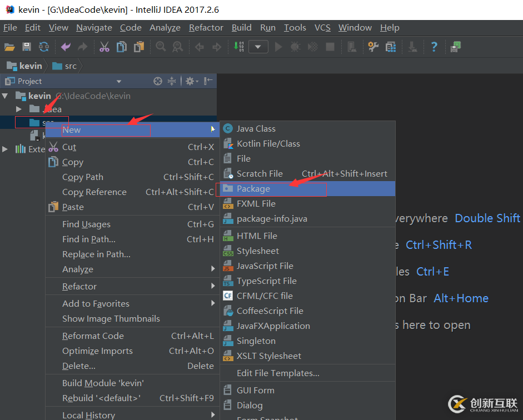Click the Cut scissors icon on the toolbar
This screenshot has height=420, width=523.
pyautogui.click(x=104, y=47)
